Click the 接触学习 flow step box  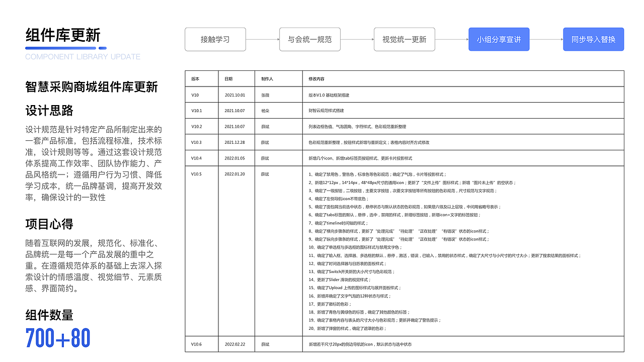215,39
